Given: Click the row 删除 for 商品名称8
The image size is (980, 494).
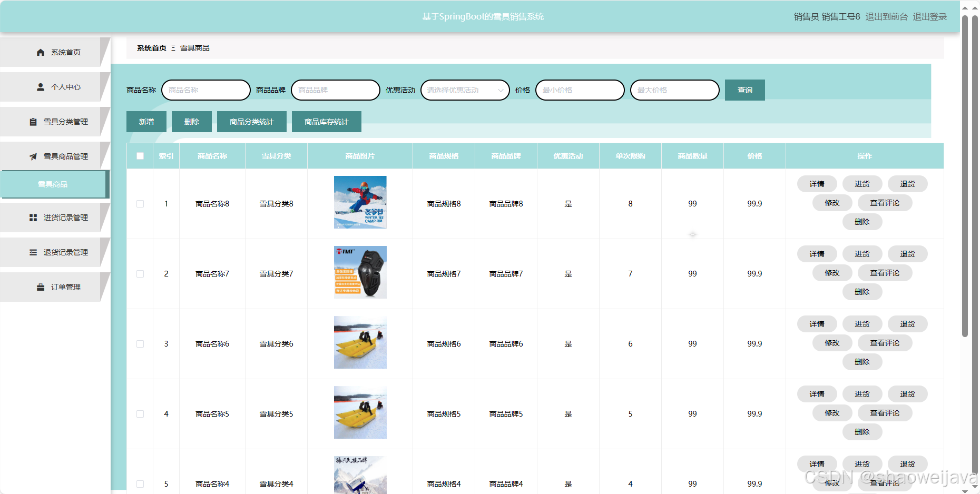Looking at the screenshot, I should click(862, 222).
